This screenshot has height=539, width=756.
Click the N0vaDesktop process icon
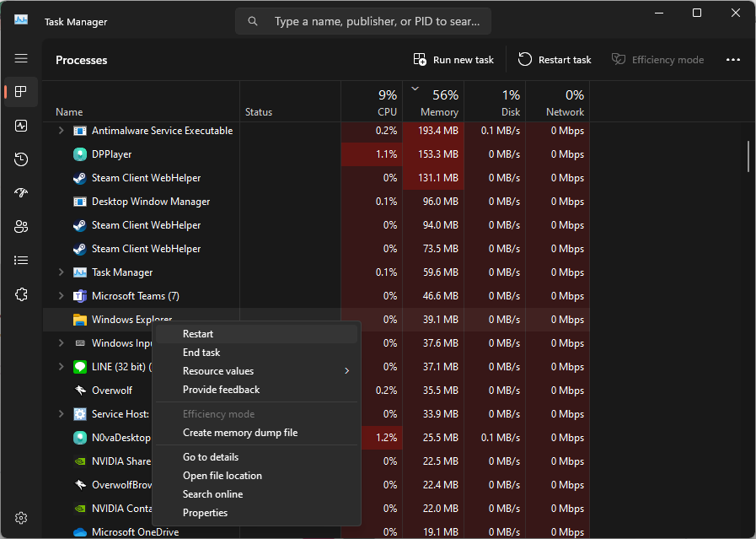tap(79, 438)
